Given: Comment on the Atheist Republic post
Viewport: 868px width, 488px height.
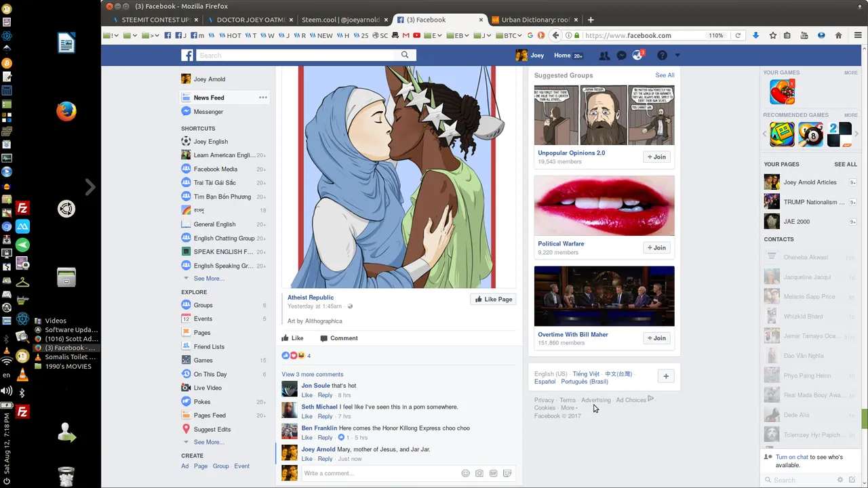Looking at the screenshot, I should click(338, 338).
